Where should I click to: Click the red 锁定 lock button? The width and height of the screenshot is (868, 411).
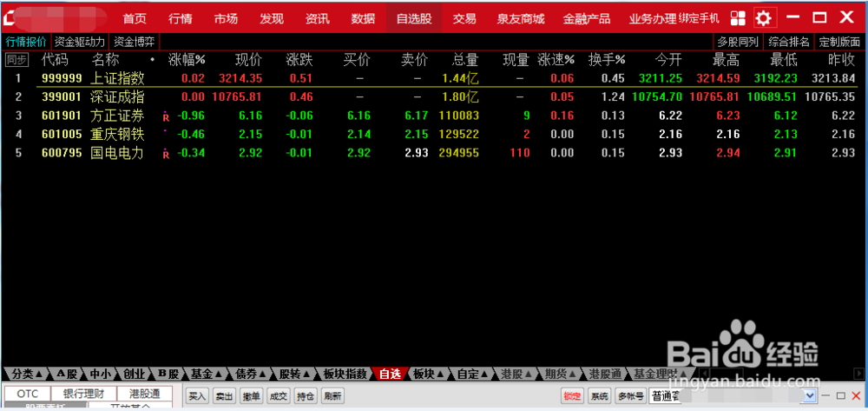point(572,396)
